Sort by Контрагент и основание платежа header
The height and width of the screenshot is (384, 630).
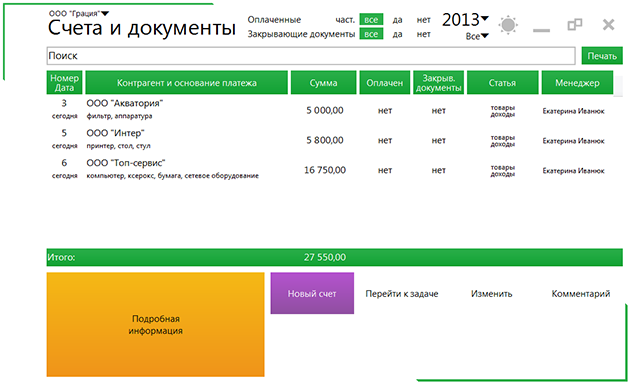[x=186, y=83]
